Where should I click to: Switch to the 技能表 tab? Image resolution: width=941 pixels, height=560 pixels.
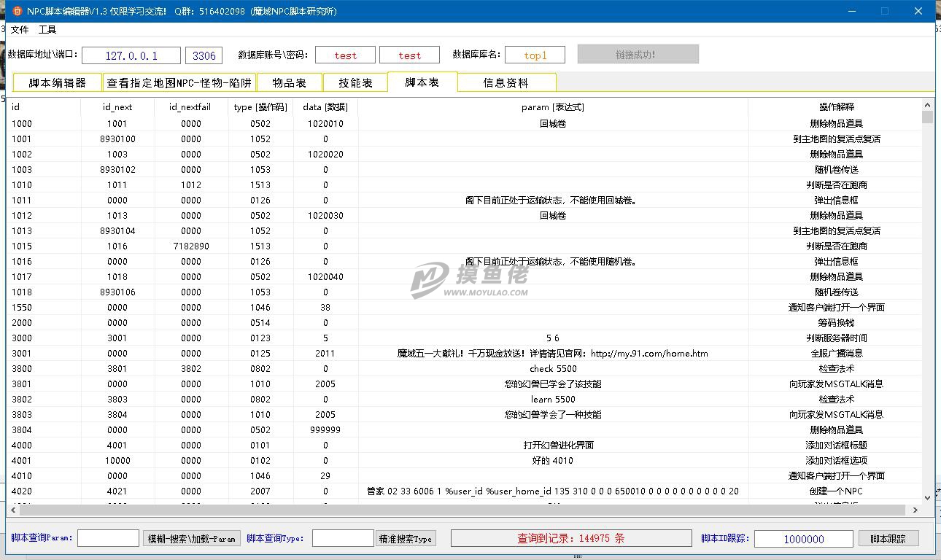pyautogui.click(x=355, y=83)
